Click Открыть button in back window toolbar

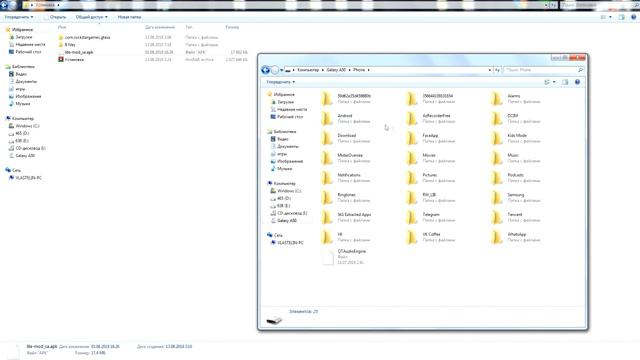click(55, 17)
